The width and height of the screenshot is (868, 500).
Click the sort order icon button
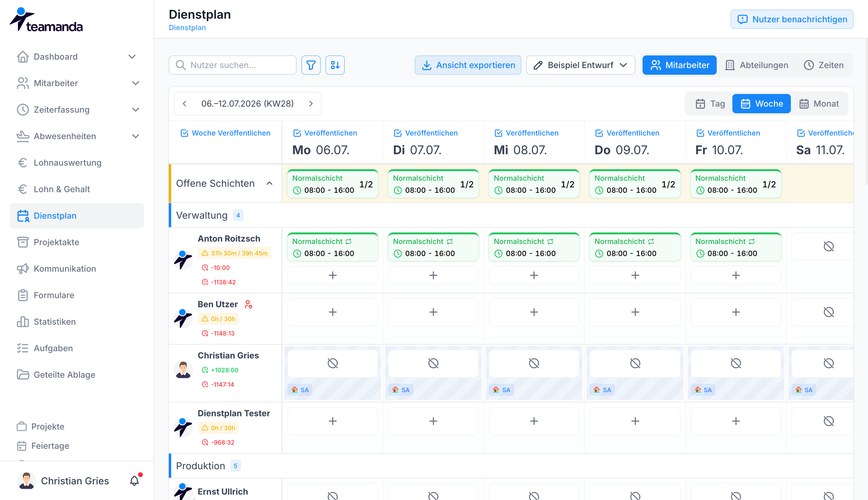335,65
